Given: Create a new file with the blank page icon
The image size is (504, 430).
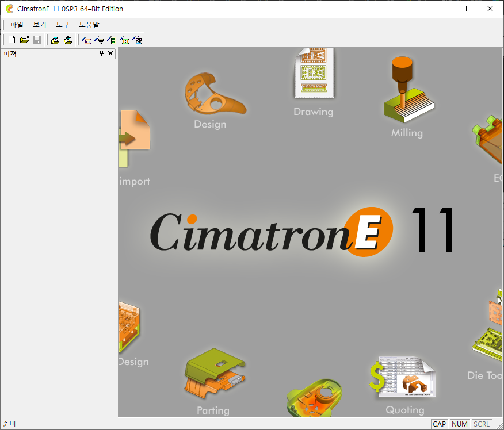Looking at the screenshot, I should click(12, 40).
